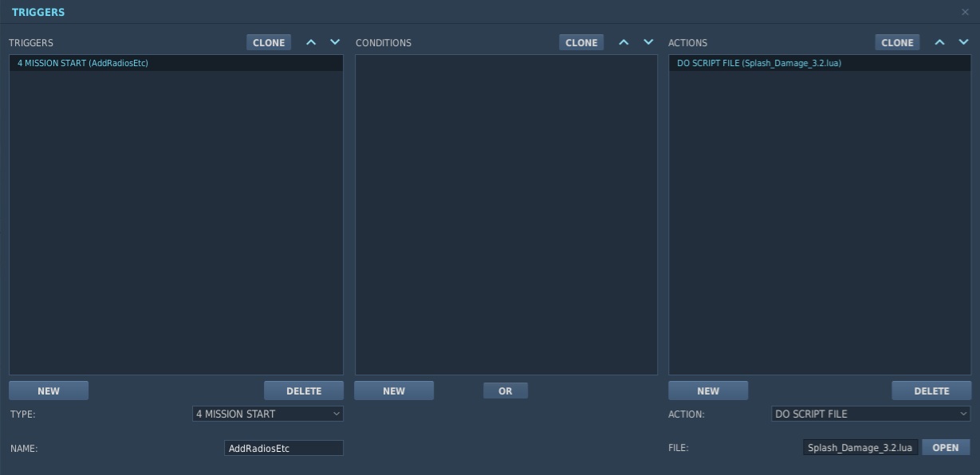
Task: Move selected action up with arrow
Action: tap(940, 42)
